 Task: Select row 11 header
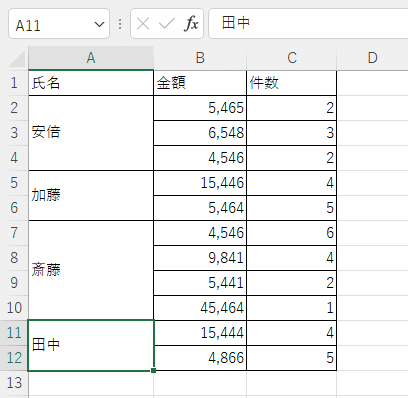14,333
